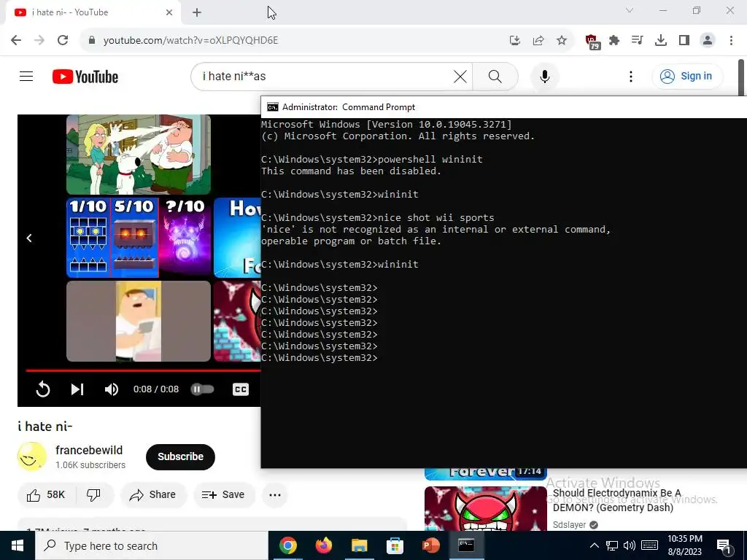The width and height of the screenshot is (747, 560).
Task: Open YouTube settings three-dot menu
Action: (631, 76)
